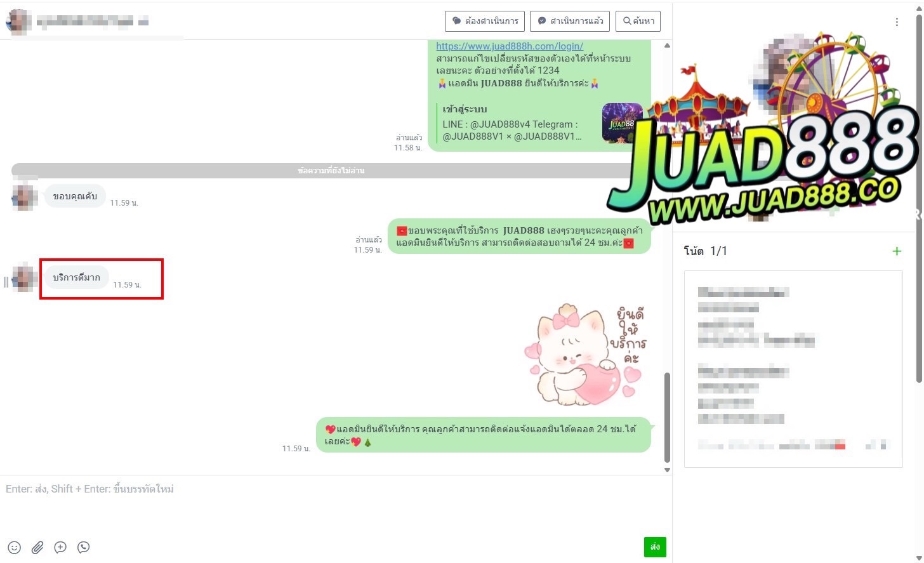Add a new note with the green plus
The width and height of the screenshot is (924, 563).
click(x=896, y=251)
